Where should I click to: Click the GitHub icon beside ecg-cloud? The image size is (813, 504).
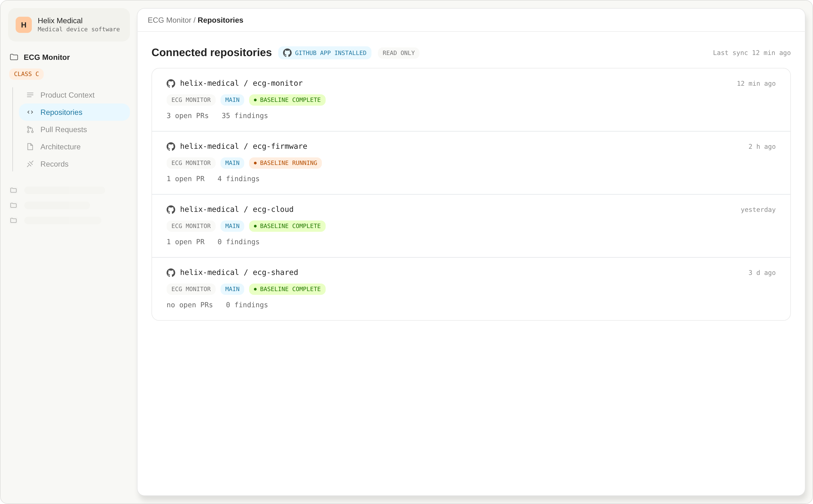pyautogui.click(x=171, y=210)
